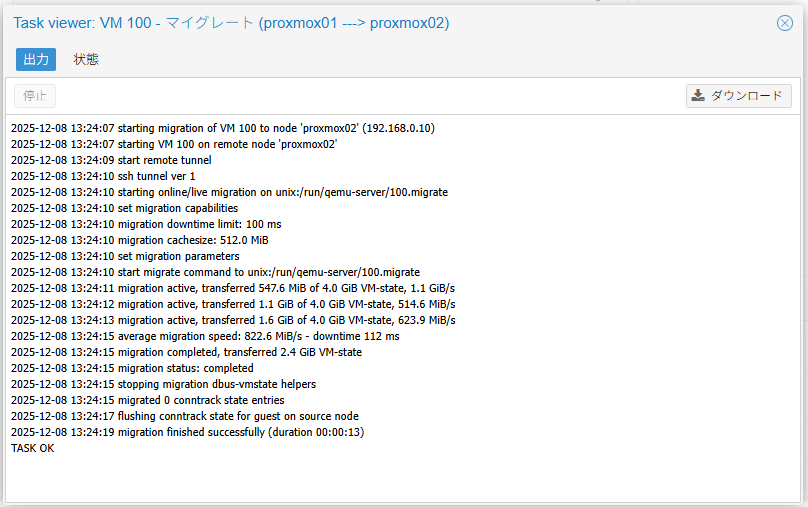Click the 'migration finished successfully' log line
The width and height of the screenshot is (808, 507).
pyautogui.click(x=187, y=432)
